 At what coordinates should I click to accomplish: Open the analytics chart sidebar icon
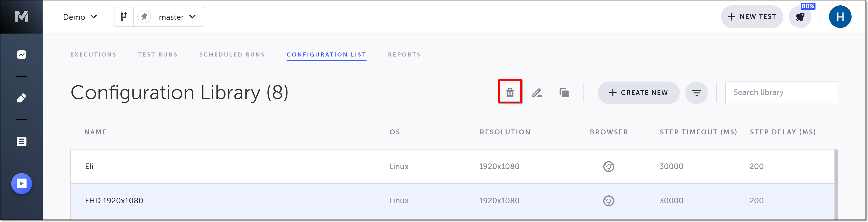[22, 54]
